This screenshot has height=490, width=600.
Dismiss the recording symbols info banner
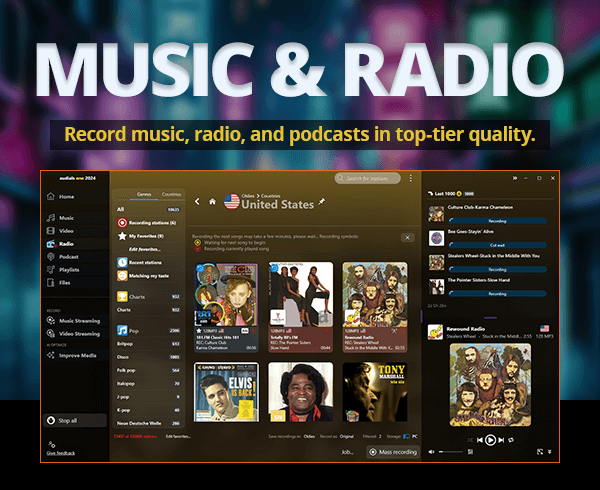[x=408, y=238]
